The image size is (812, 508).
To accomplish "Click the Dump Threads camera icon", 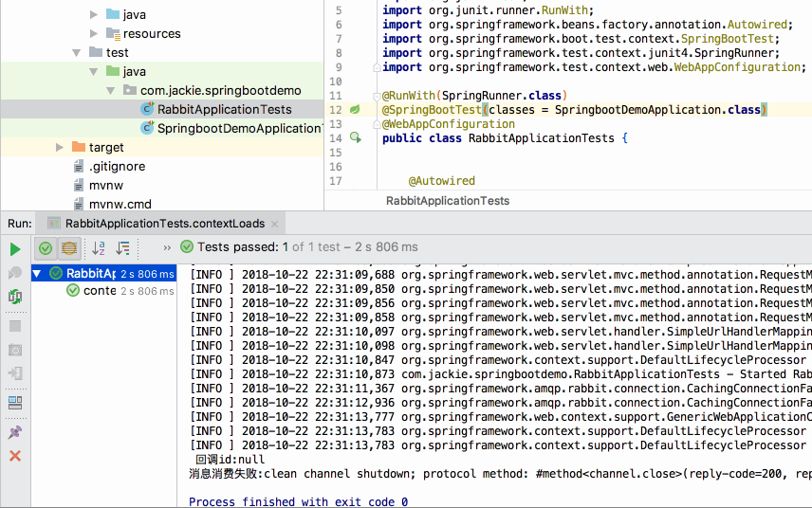I will [x=15, y=350].
